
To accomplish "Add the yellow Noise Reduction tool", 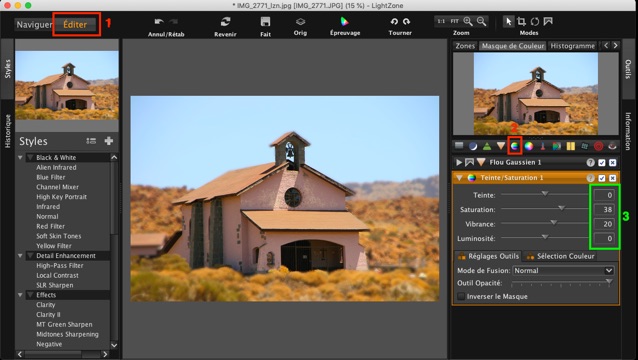I will click(x=570, y=146).
